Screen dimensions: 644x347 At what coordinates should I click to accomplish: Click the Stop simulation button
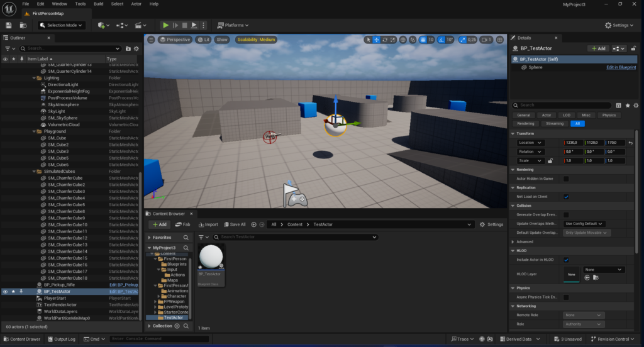tap(185, 25)
